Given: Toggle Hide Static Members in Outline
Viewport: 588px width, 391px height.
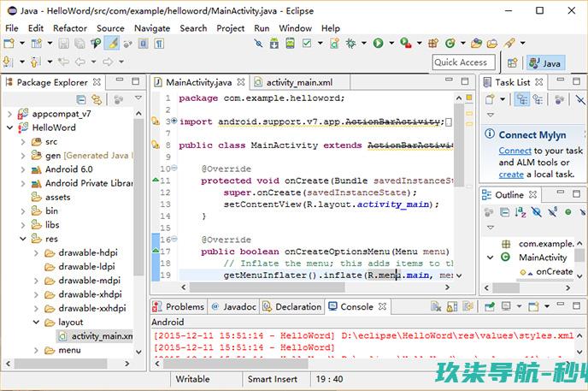Looking at the screenshot, I should [x=553, y=212].
